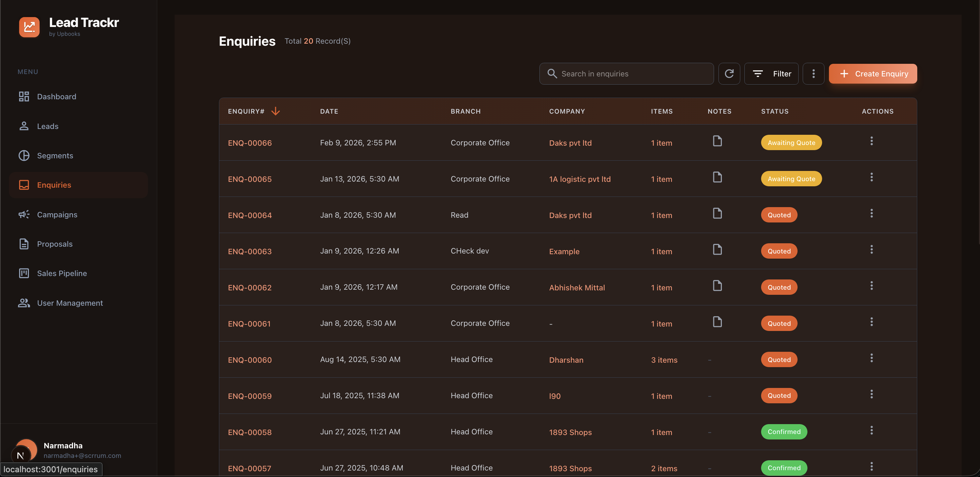Open actions menu for ENQ-00065
This screenshot has width=980, height=477.
coord(871,177)
